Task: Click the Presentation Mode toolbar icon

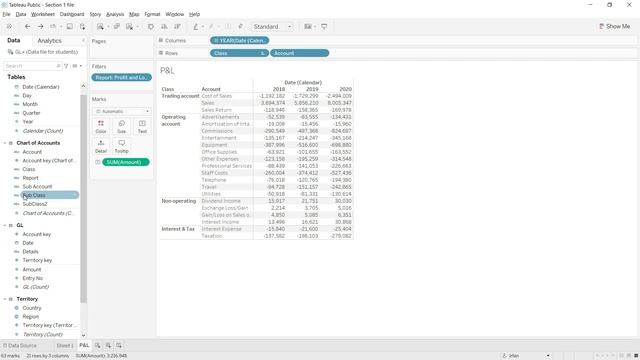Action: pyautogui.click(x=324, y=27)
